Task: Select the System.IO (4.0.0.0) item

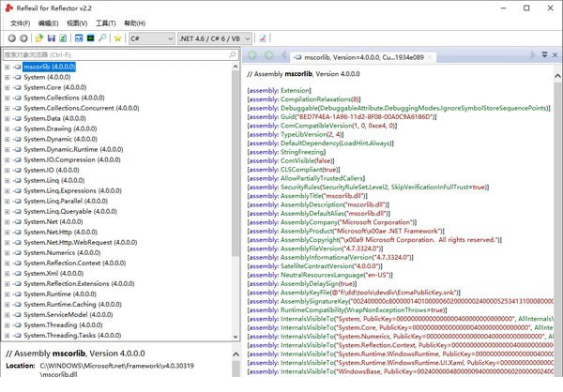Action: (52, 170)
